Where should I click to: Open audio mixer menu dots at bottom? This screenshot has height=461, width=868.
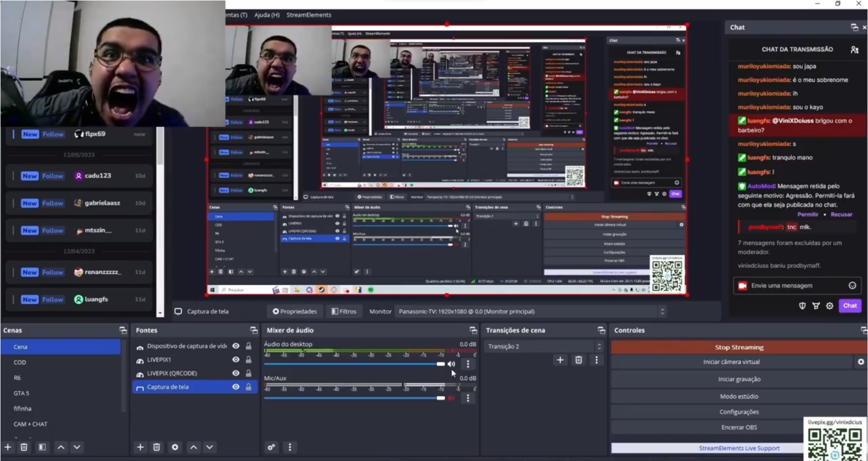pos(290,447)
